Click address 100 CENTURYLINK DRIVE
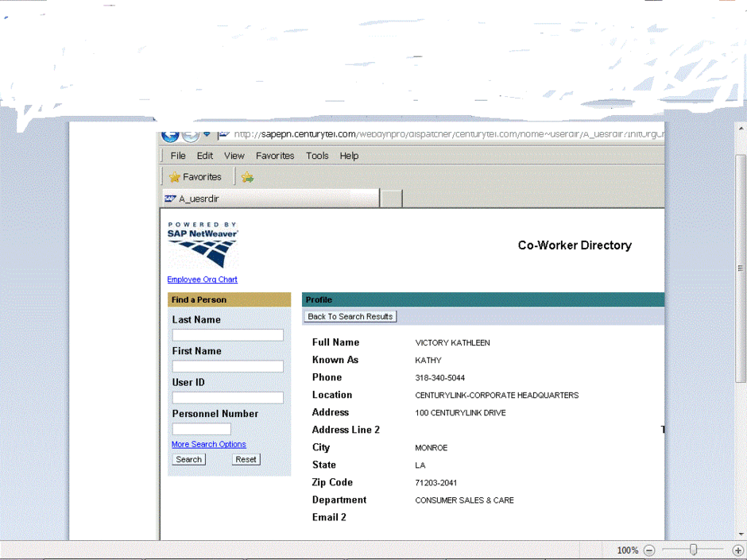The image size is (747, 560). tap(460, 413)
